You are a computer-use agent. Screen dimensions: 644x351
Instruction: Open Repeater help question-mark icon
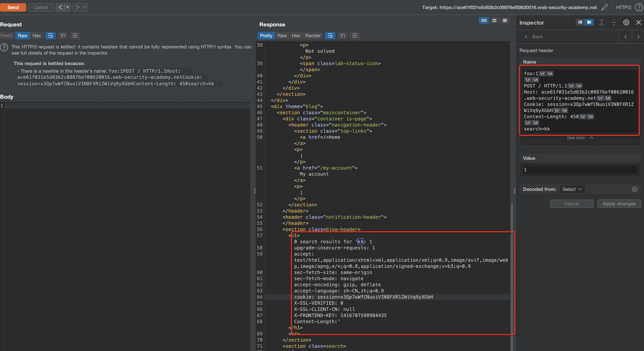click(x=639, y=7)
